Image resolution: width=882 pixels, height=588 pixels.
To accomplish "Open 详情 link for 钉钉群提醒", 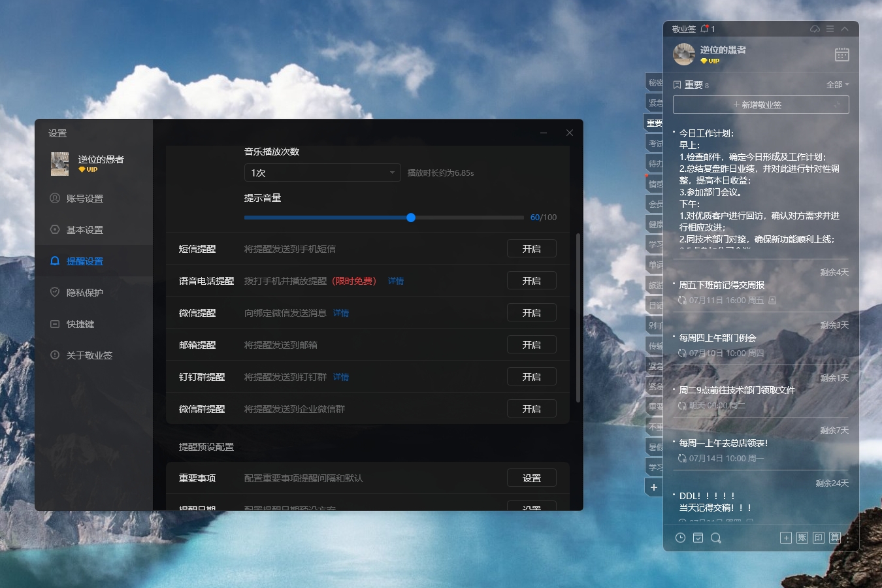I will pyautogui.click(x=341, y=377).
